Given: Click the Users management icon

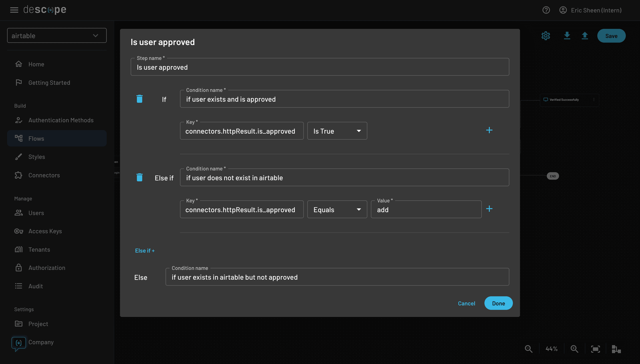Looking at the screenshot, I should [18, 213].
